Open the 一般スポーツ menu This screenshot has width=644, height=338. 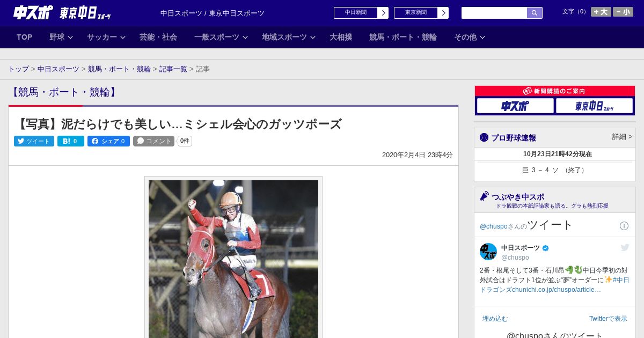(217, 37)
